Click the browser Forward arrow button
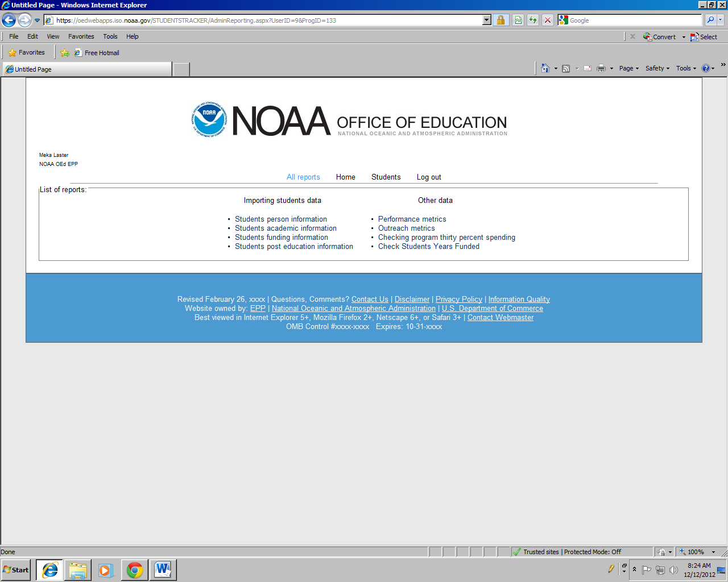Screen dimensions: 728x582 [24, 20]
